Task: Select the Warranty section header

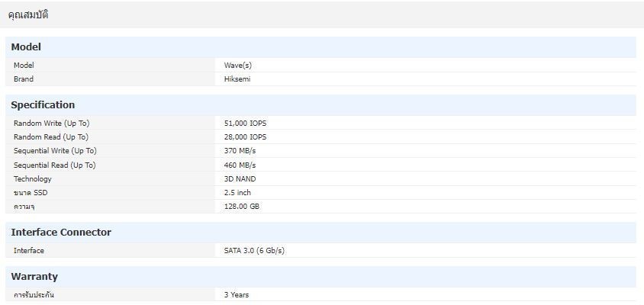Action: (x=34, y=277)
